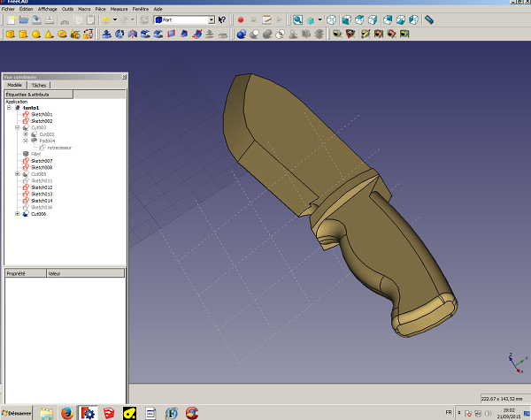Click the Sweep tool icon
The height and width of the screenshot is (420, 531).
(x=196, y=34)
